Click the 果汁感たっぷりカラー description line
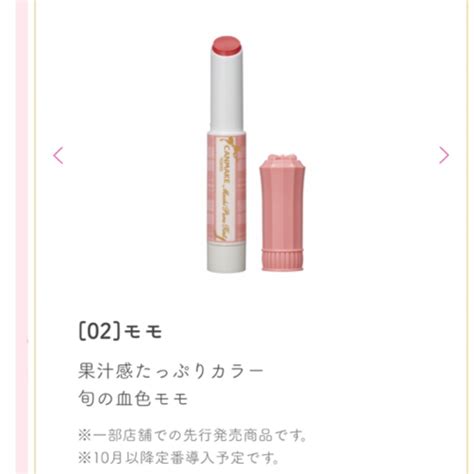 click(x=171, y=372)
